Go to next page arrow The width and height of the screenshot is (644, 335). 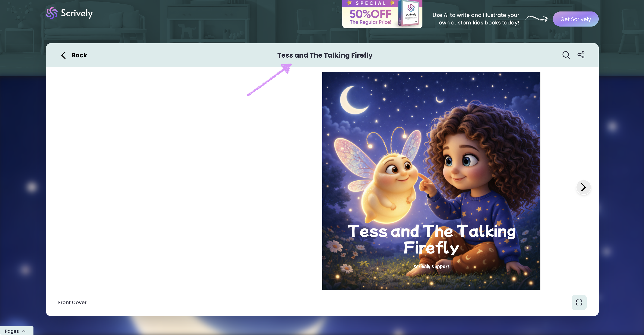coord(583,187)
